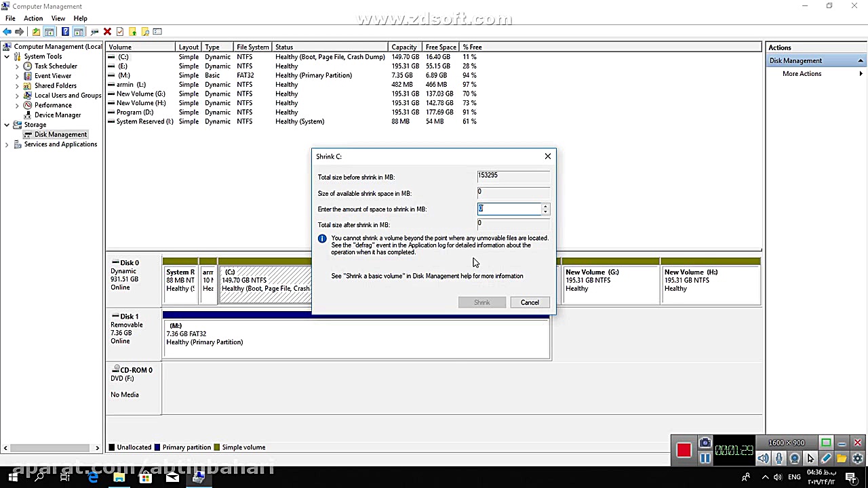Open the File menu

[10, 18]
